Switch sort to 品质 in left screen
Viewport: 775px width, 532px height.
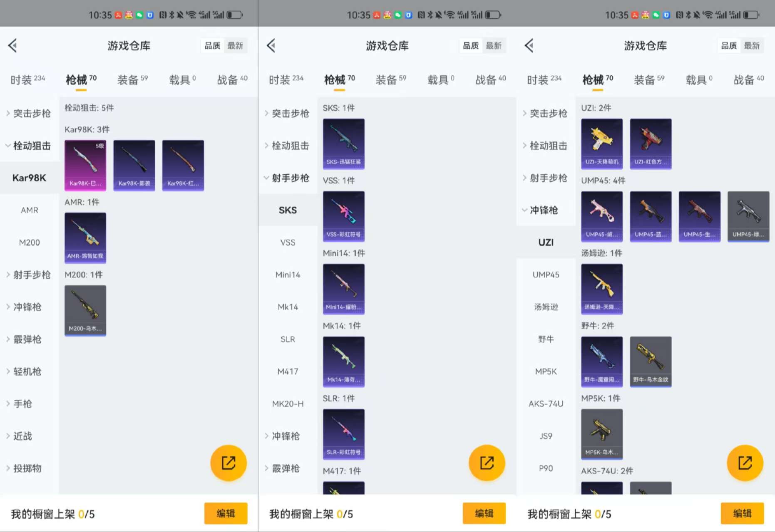(x=212, y=46)
